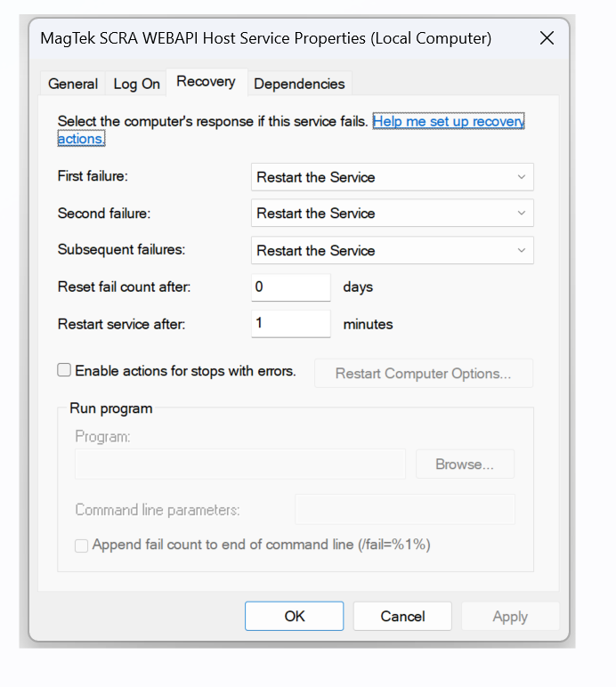616x687 pixels.
Task: Open the recovery actions help link
Action: [x=448, y=121]
